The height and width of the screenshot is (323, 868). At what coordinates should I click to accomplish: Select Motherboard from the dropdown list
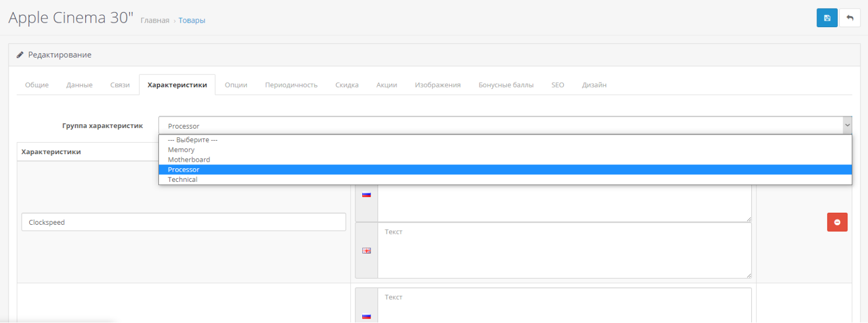(x=505, y=160)
